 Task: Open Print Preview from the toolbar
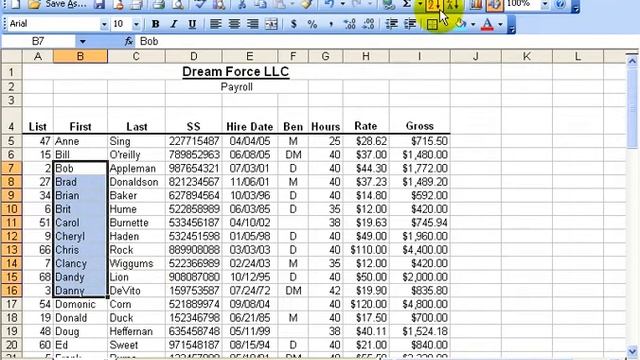[178, 4]
